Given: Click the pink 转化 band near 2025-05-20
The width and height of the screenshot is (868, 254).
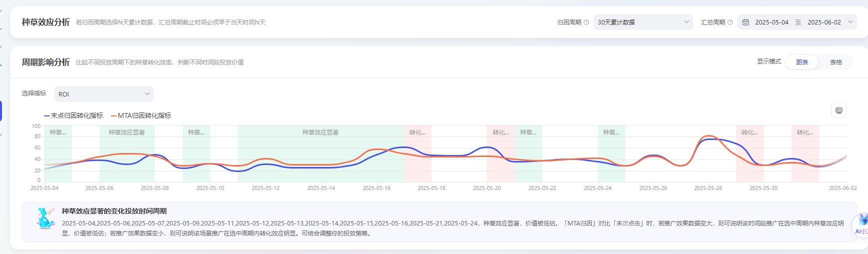Looking at the screenshot, I should tap(500, 150).
